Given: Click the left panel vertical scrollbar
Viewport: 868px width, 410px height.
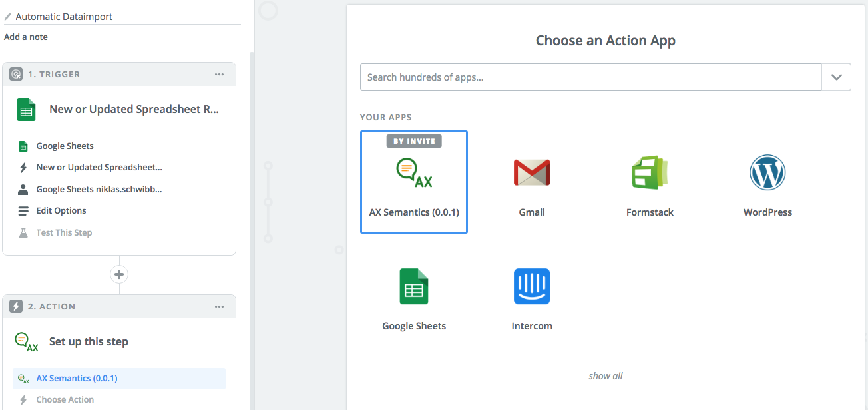Looking at the screenshot, I should (x=252, y=230).
